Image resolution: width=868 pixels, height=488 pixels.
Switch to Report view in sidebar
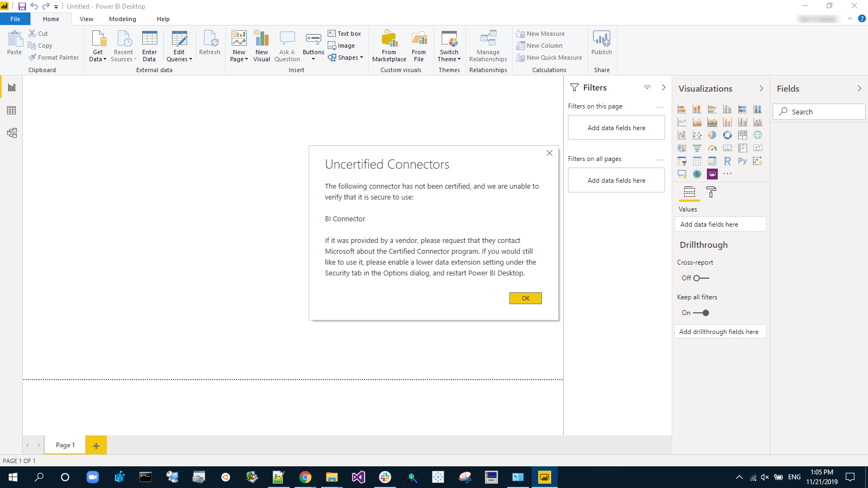click(x=11, y=87)
